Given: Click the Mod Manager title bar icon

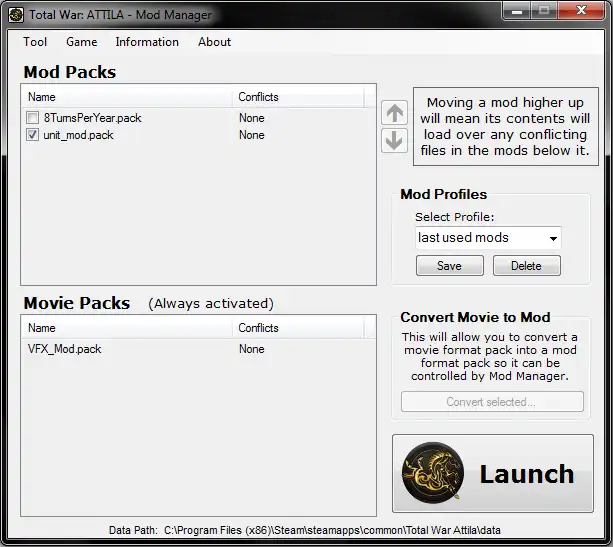Looking at the screenshot, I should 16,15.
